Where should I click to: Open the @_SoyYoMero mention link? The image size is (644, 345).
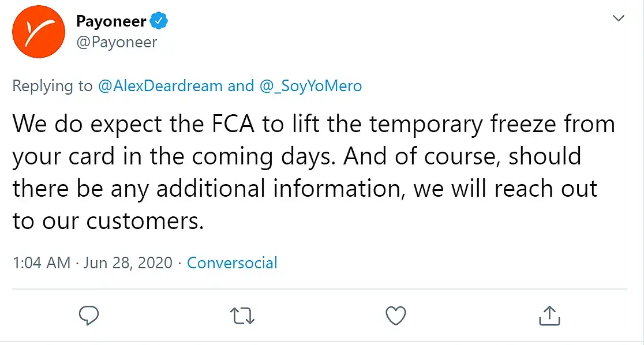coord(310,86)
